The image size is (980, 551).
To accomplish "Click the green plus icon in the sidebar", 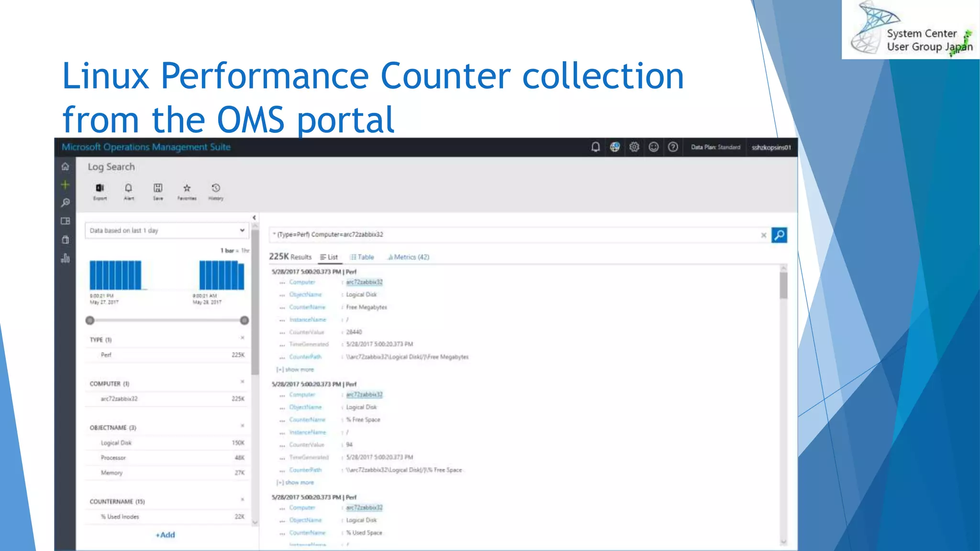I will pyautogui.click(x=66, y=185).
